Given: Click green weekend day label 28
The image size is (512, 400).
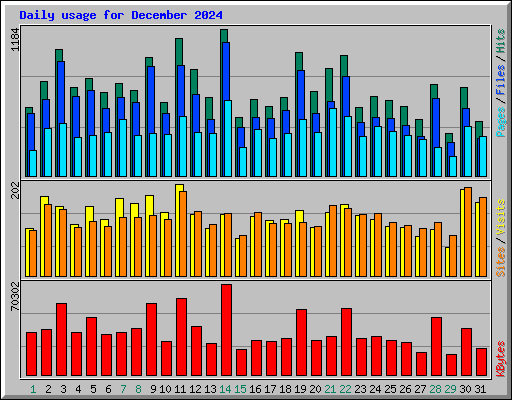Looking at the screenshot, I should [435, 389].
